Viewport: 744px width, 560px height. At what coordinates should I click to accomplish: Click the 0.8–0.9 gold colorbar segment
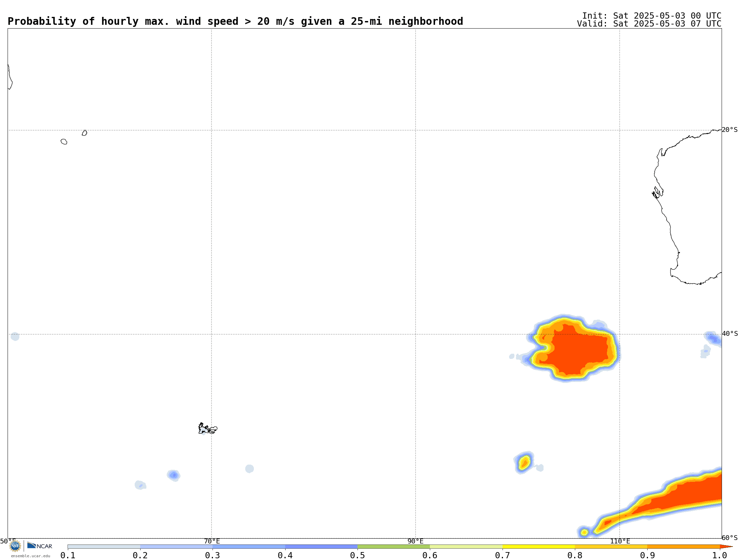tap(611, 547)
